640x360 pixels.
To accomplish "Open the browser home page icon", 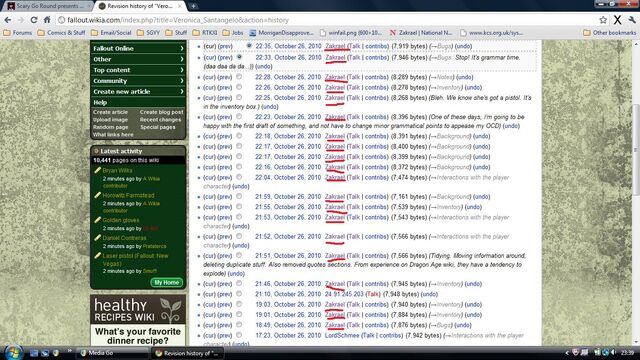I will (x=47, y=20).
